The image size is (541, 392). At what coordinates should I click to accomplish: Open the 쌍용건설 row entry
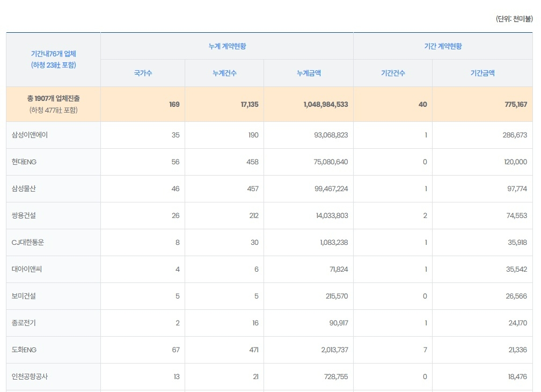[x=24, y=216]
